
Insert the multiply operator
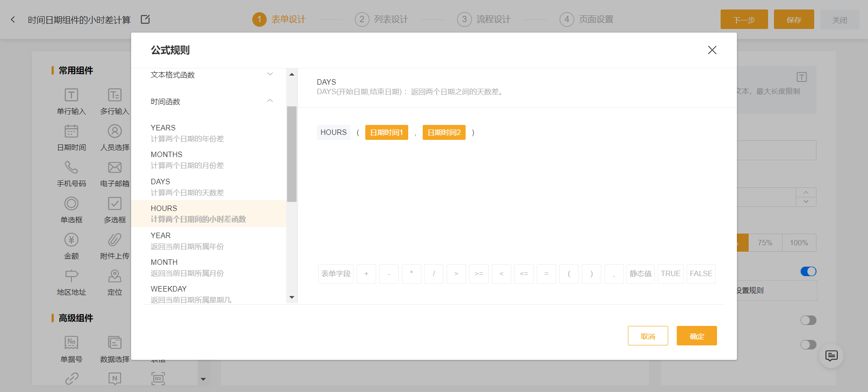(411, 274)
